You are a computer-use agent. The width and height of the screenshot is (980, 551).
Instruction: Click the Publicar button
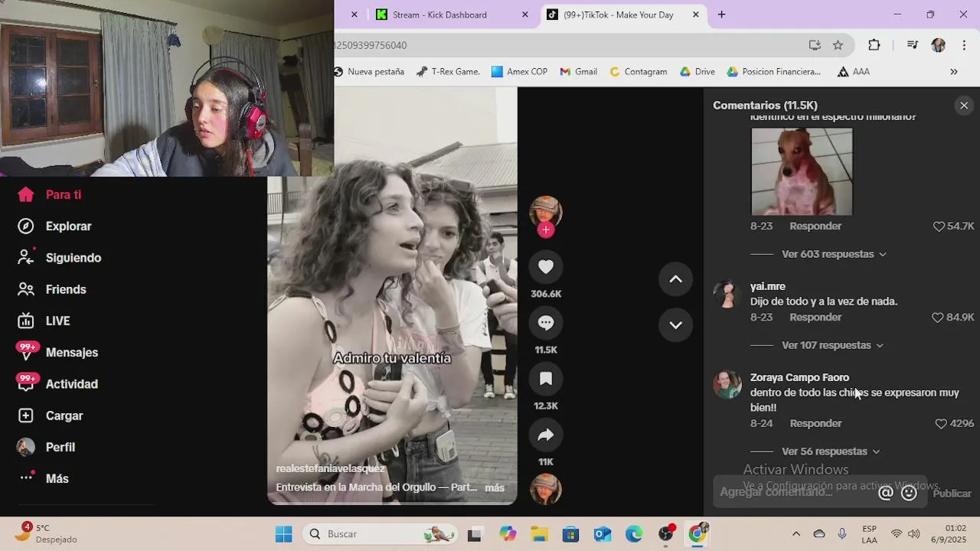pyautogui.click(x=952, y=494)
